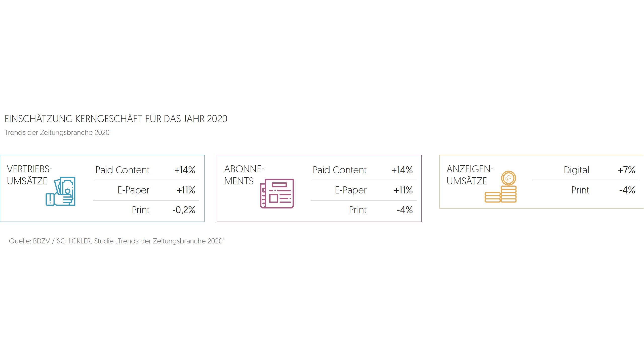The image size is (644, 361).
Task: Select the VERTRIEBSUMSÄTZE heading
Action: [29, 175]
